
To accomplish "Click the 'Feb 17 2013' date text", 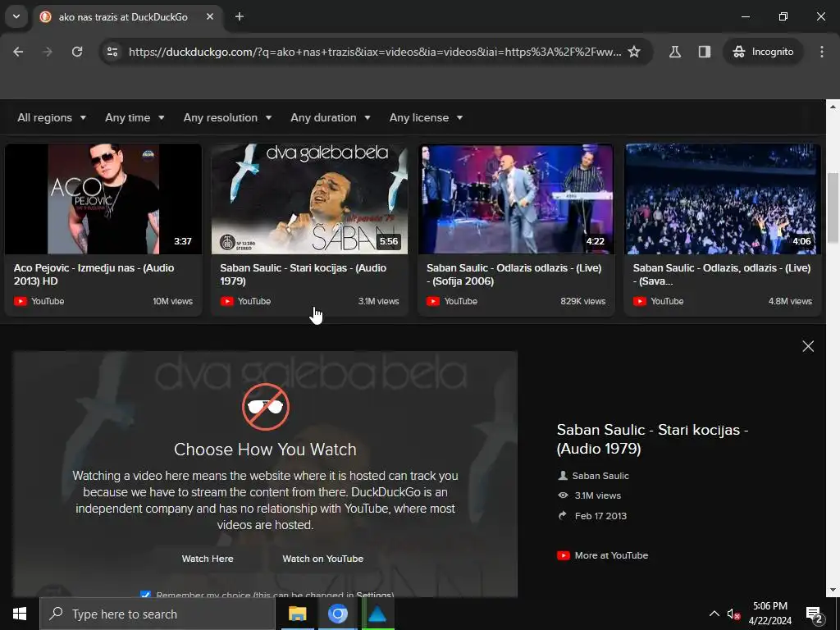I will (600, 516).
